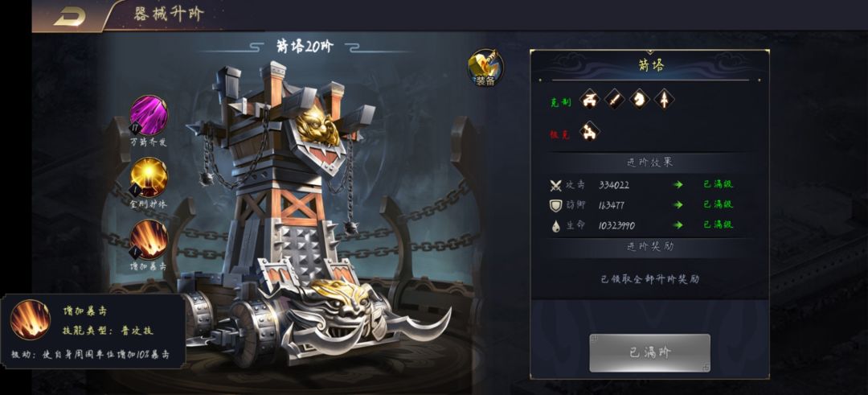Click the 生命 10323990 stat value
868x395 pixels.
(x=616, y=225)
